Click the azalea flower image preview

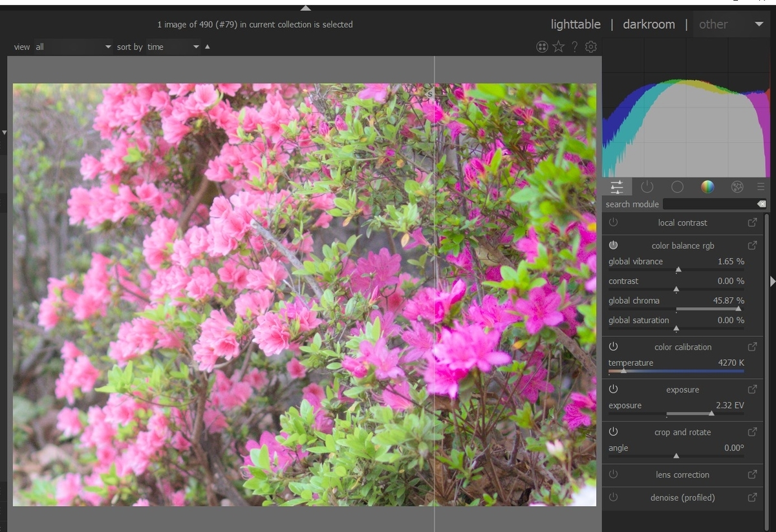305,295
